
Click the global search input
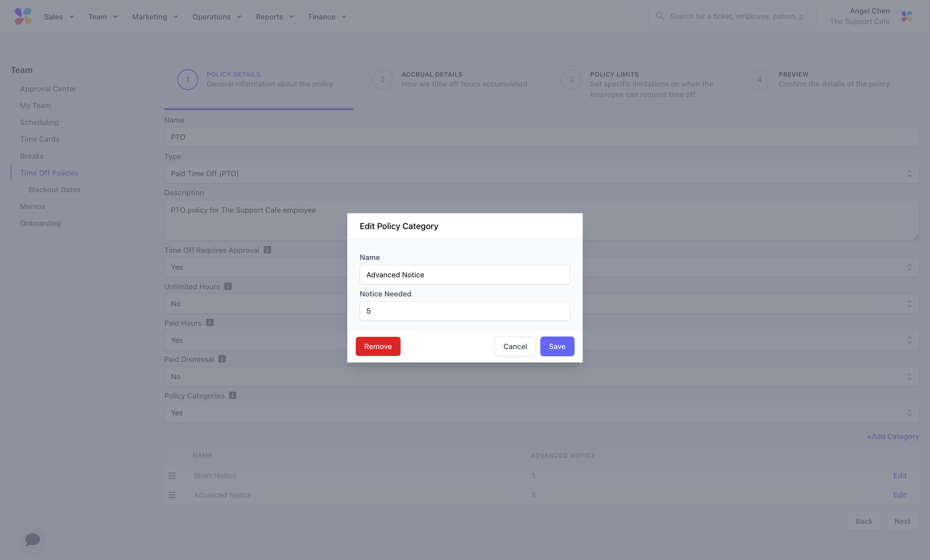click(733, 16)
